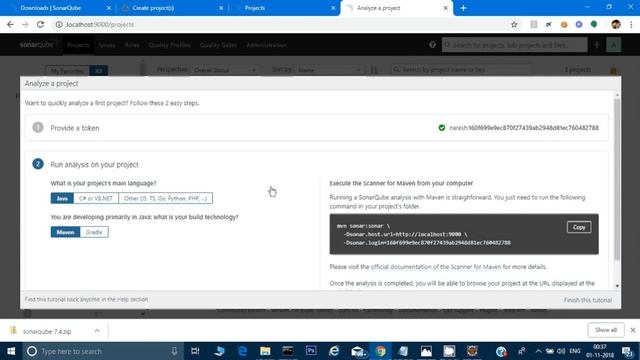This screenshot has height=360, width=640.
Task: Open File Explorer from the taskbar
Action: click(x=265, y=351)
